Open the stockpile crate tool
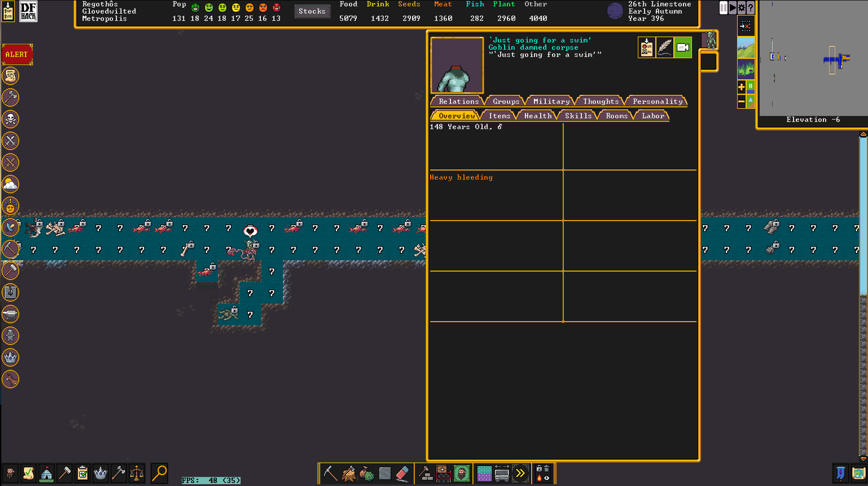 443,474
